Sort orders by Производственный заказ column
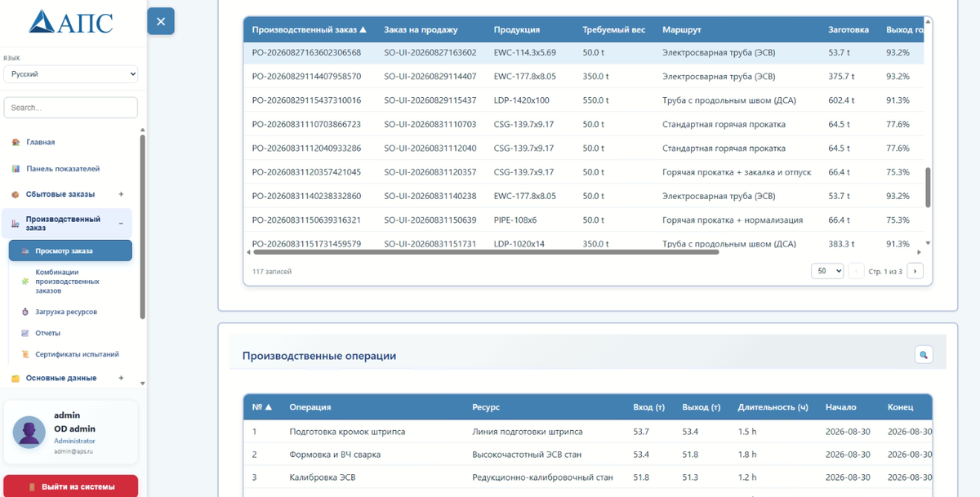 (310, 29)
